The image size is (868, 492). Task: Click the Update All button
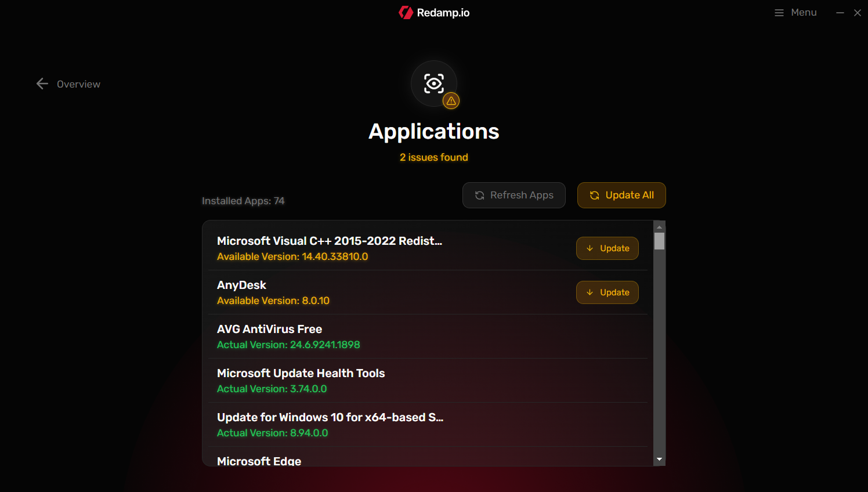[x=621, y=195]
